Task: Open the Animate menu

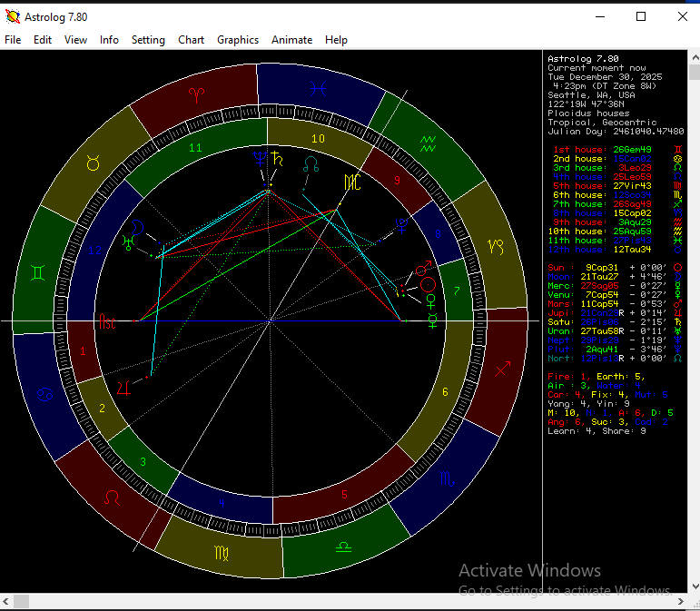Action: point(291,40)
